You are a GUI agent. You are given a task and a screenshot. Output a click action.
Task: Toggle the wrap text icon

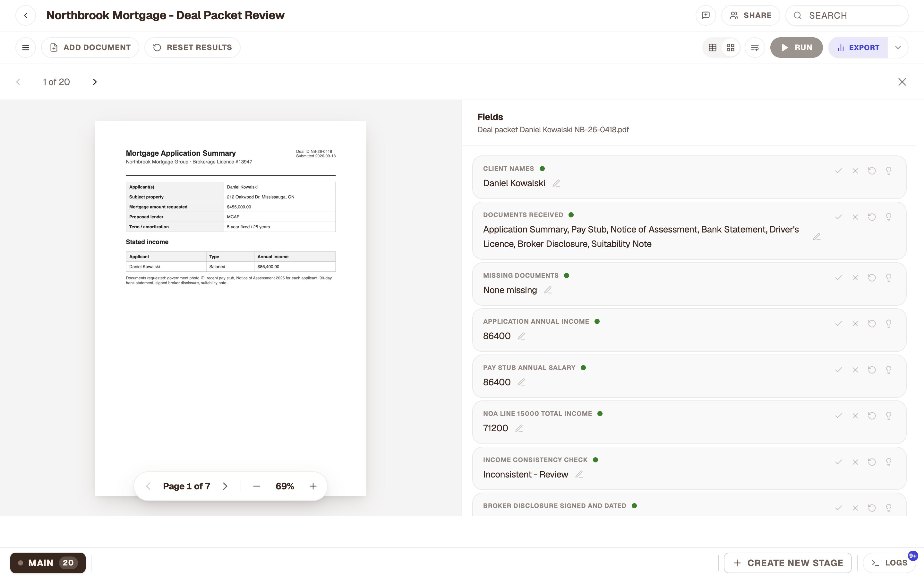[x=755, y=48]
